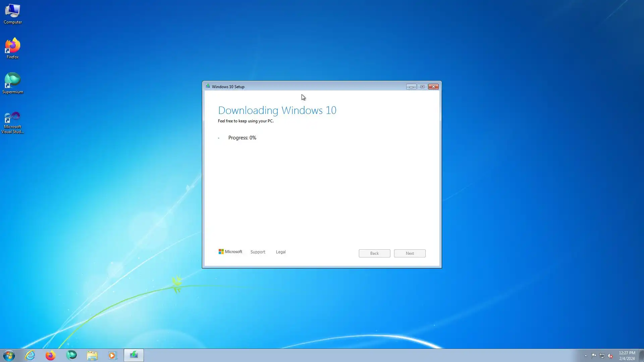Image resolution: width=644 pixels, height=362 pixels.
Task: Select the Firefox desktop shortcut
Action: click(13, 48)
